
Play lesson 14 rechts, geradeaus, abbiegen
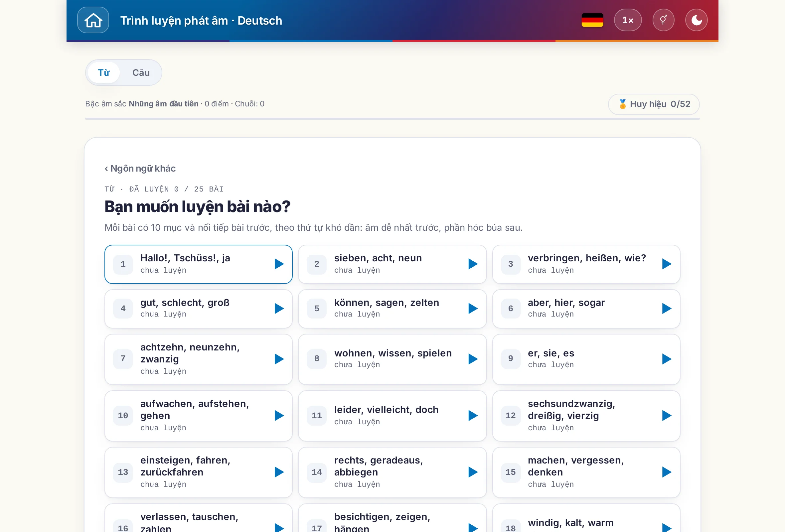click(x=473, y=472)
